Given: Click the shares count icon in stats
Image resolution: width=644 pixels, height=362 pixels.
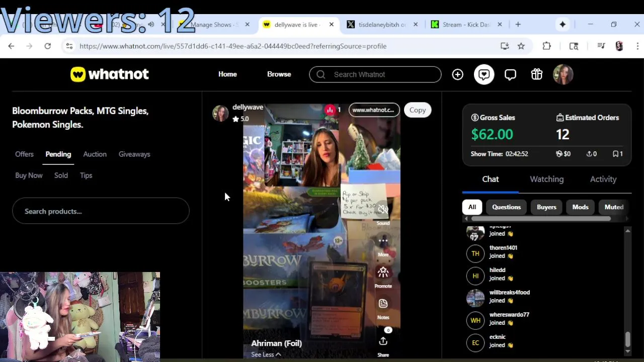Looking at the screenshot, I should [x=589, y=154].
